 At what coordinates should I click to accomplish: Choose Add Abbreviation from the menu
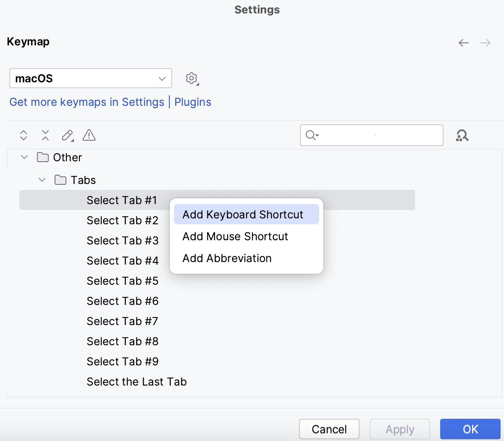[x=226, y=258]
